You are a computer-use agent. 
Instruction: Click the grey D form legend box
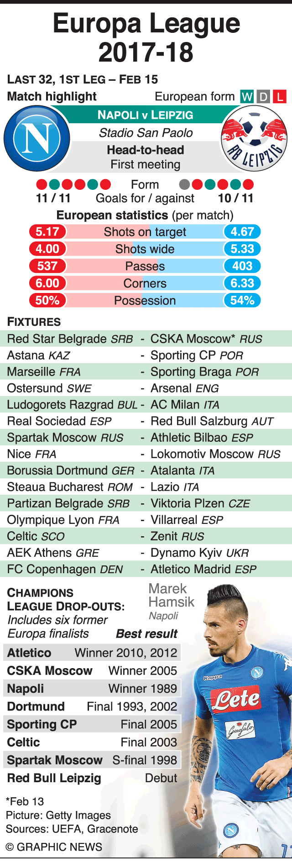tap(263, 96)
